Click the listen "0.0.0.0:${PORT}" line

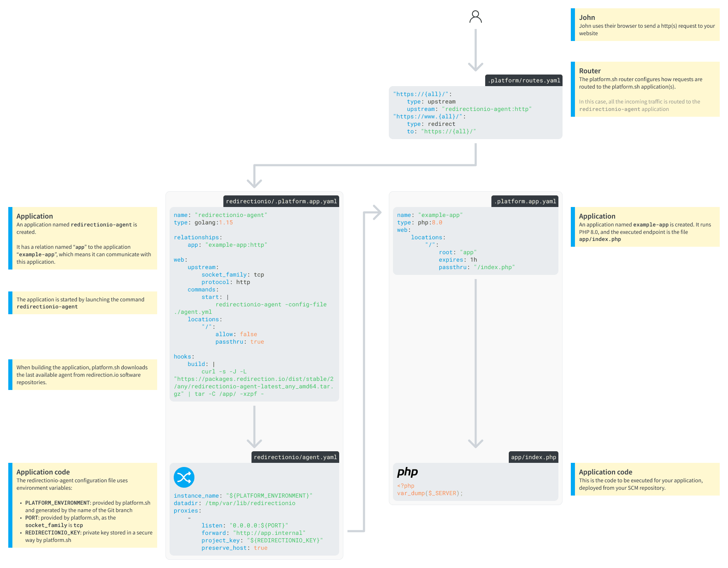tap(245, 525)
